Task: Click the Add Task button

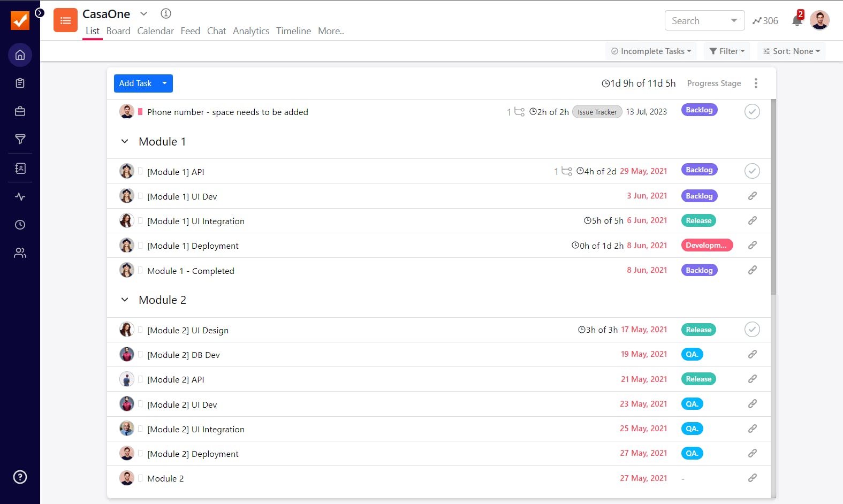Action: [135, 83]
